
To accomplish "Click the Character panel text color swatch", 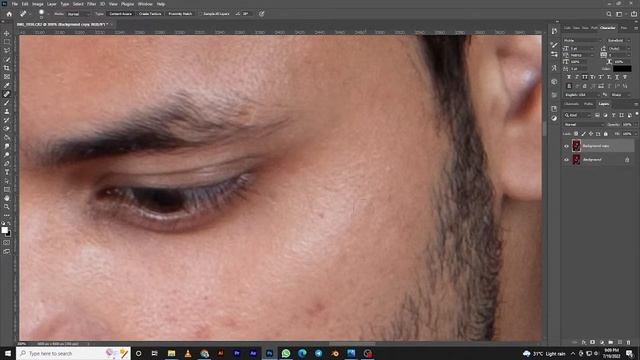I will coord(622,69).
